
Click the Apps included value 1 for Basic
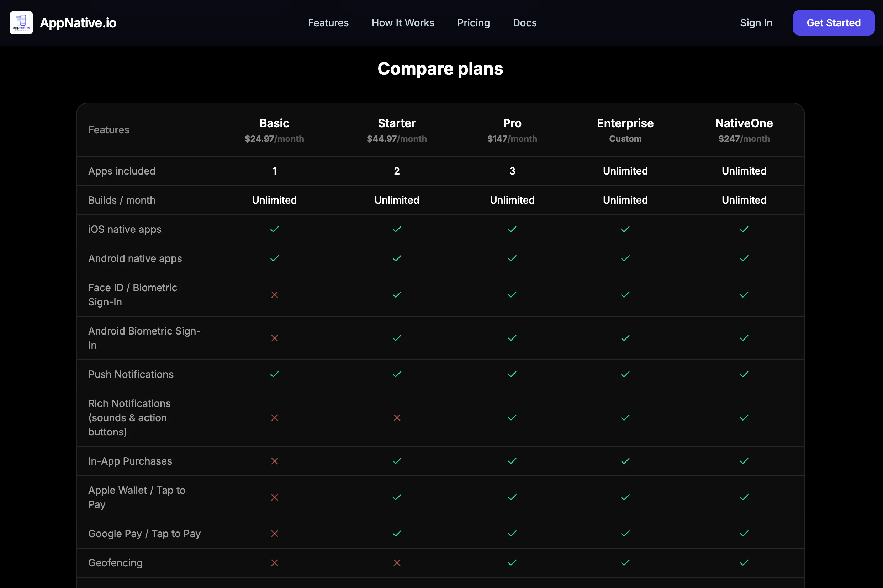pos(274,171)
